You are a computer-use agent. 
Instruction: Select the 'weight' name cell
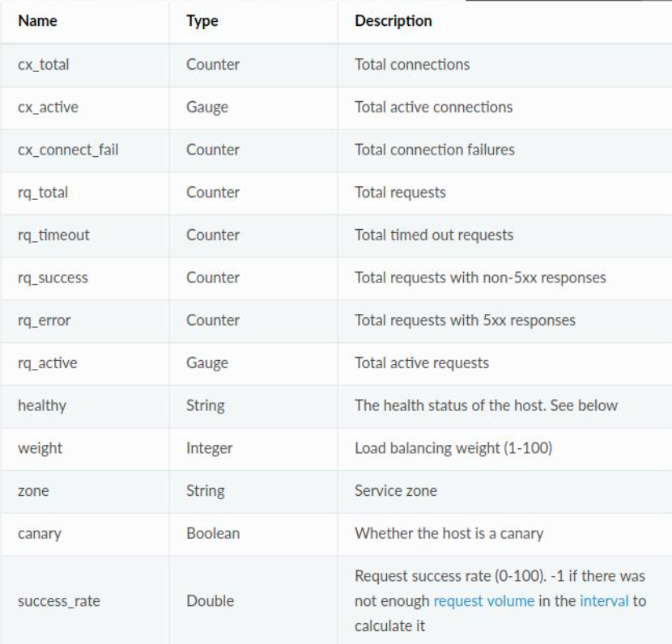pos(38,448)
